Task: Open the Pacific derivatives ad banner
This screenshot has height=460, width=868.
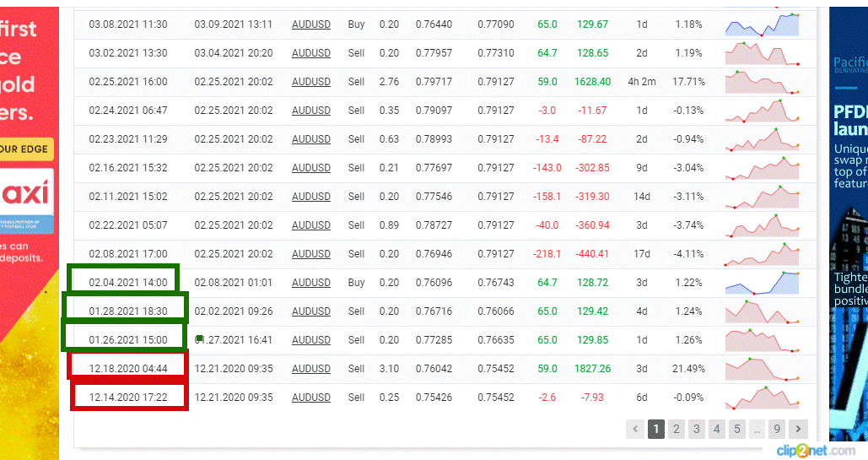Action: coord(849,224)
